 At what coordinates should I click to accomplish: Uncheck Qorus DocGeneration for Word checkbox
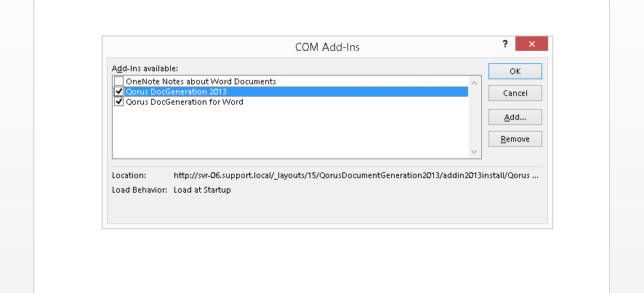(x=118, y=102)
